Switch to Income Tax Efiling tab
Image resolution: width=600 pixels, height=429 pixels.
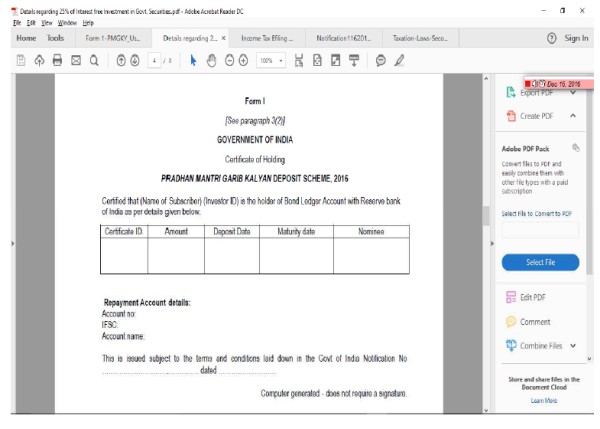click(x=267, y=38)
